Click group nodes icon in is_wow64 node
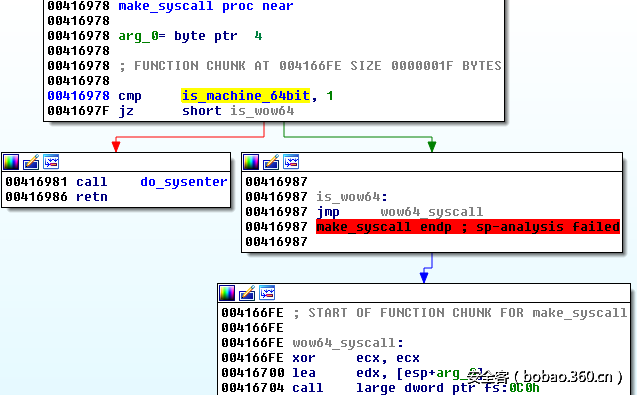The image size is (637, 395). click(x=291, y=162)
